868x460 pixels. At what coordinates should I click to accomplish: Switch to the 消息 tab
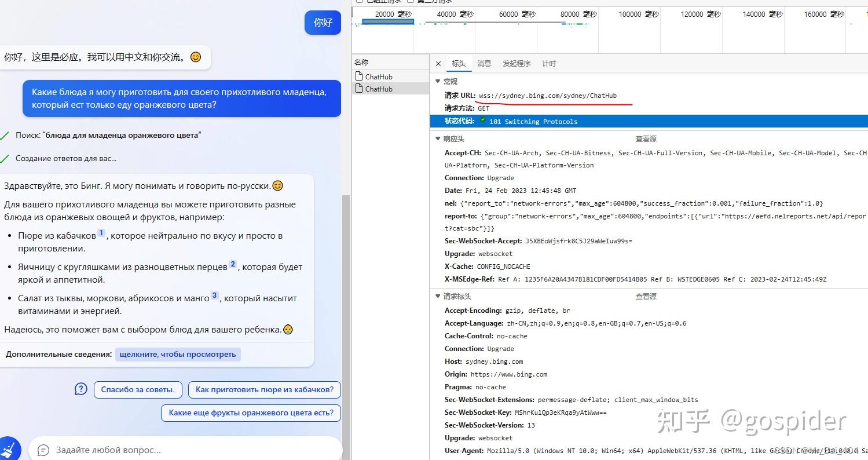pos(485,63)
